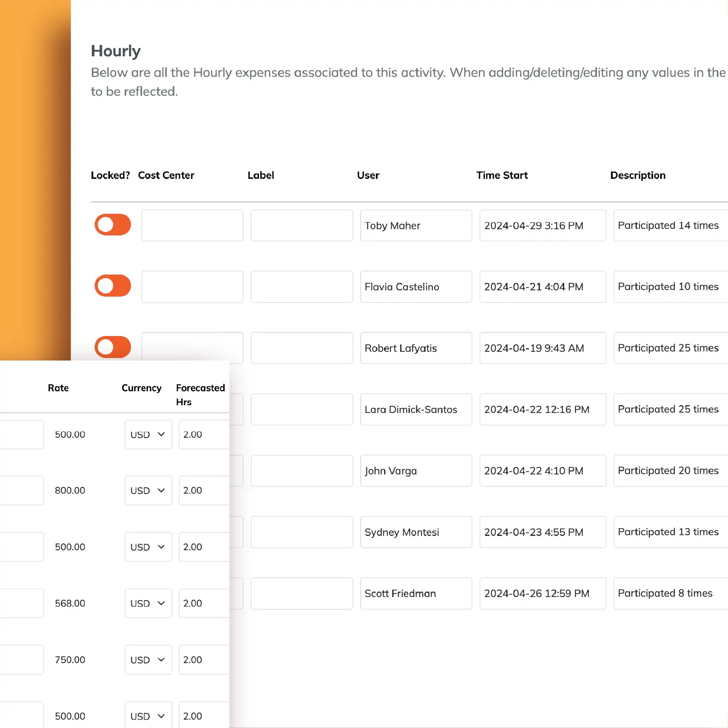The height and width of the screenshot is (728, 728).
Task: Toggle the Locked switch for Toby Maher's row
Action: (x=112, y=225)
